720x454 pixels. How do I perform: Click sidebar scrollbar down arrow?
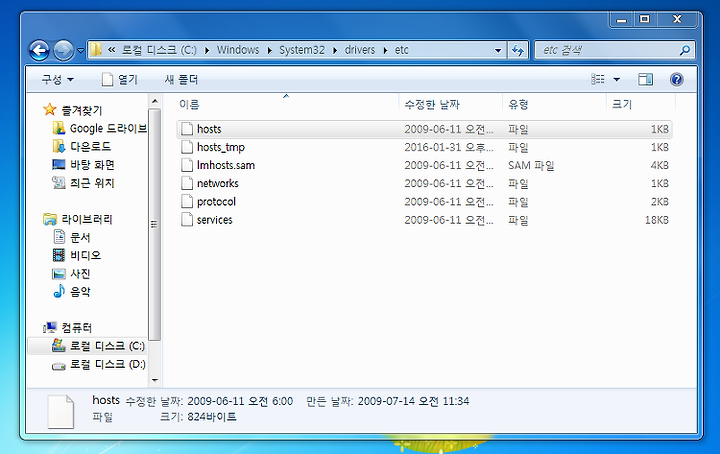tap(155, 380)
